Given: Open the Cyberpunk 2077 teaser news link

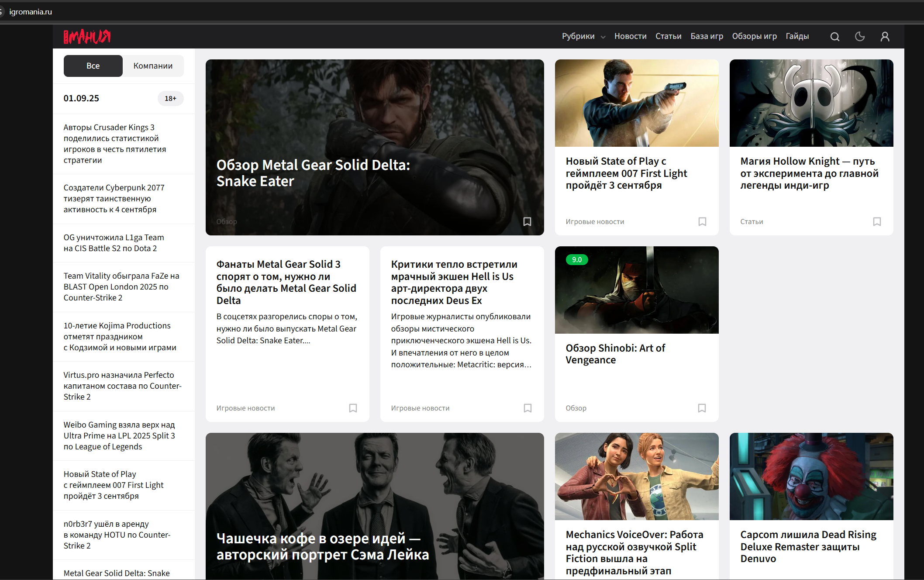Looking at the screenshot, I should point(114,199).
